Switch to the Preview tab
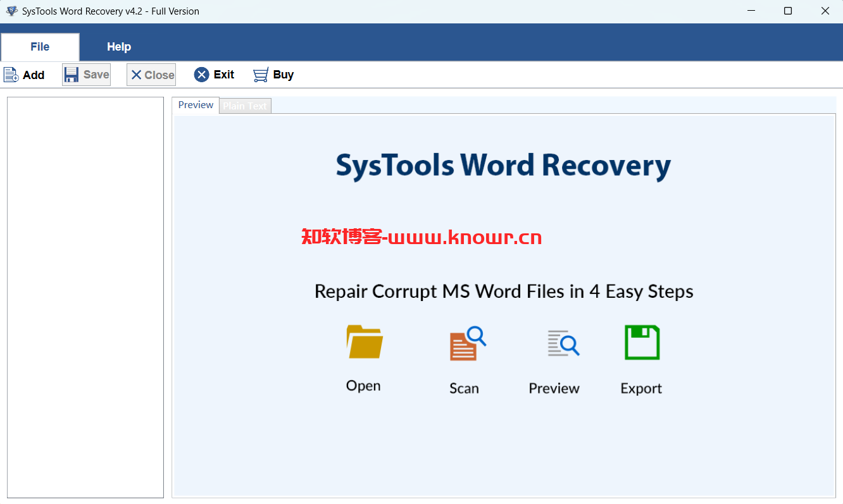 [x=196, y=105]
